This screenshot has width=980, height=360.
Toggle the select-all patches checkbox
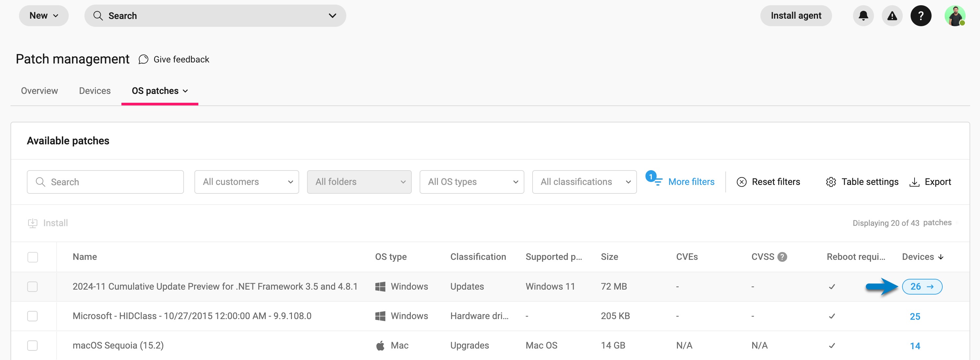click(x=33, y=257)
